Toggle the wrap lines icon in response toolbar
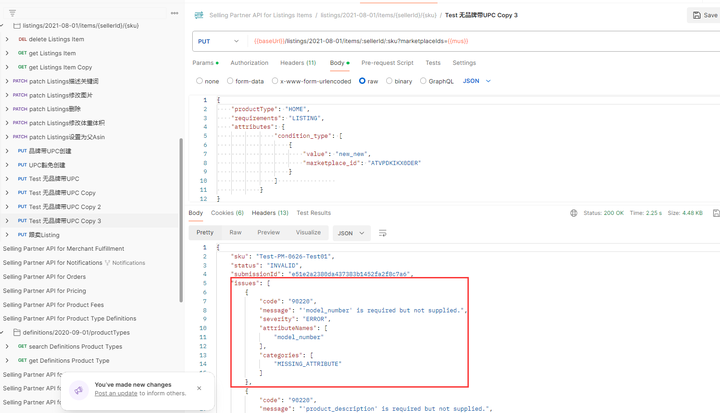This screenshot has height=413, width=720. (x=382, y=233)
